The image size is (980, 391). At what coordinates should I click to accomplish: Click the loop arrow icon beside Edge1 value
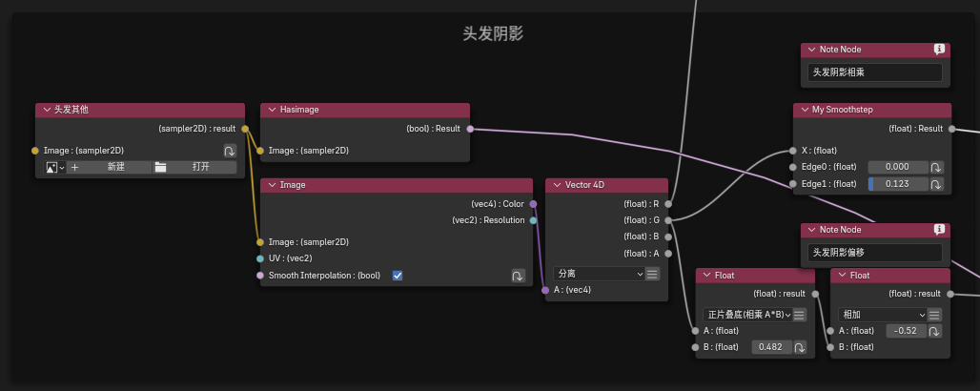(936, 184)
